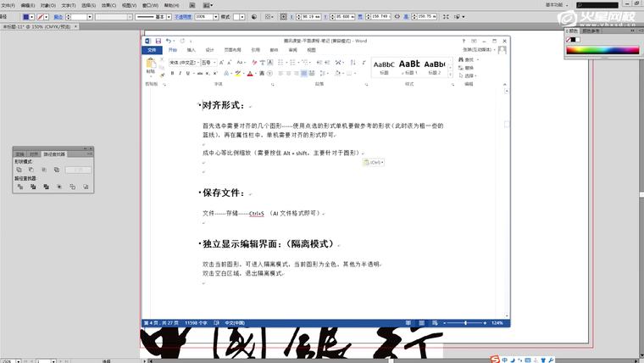Screen dimensions: 644x363
Task: Click the Word zoom slider in the status bar
Action: [465, 323]
